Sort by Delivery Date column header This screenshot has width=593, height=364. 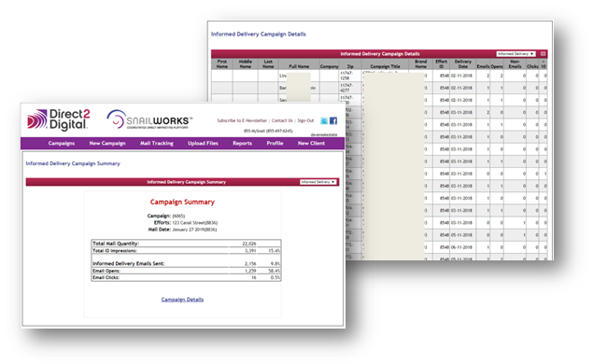pos(463,63)
